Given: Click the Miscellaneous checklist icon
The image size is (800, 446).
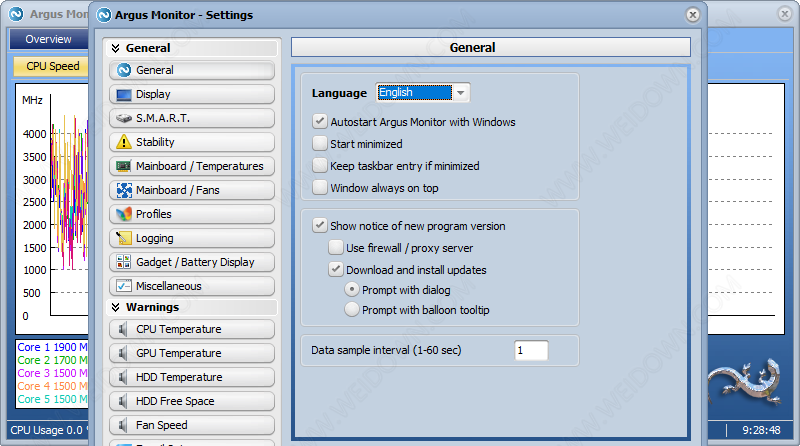Looking at the screenshot, I should pos(124,286).
